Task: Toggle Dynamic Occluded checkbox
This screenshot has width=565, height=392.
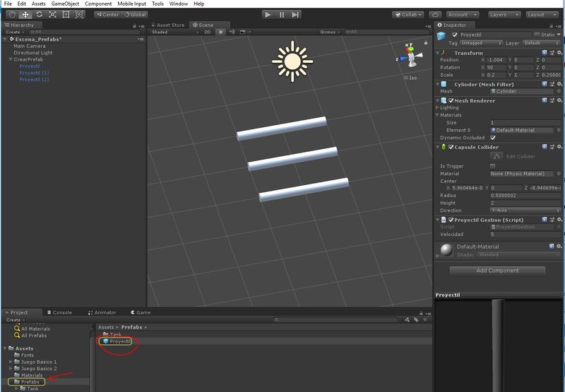Action: 492,138
